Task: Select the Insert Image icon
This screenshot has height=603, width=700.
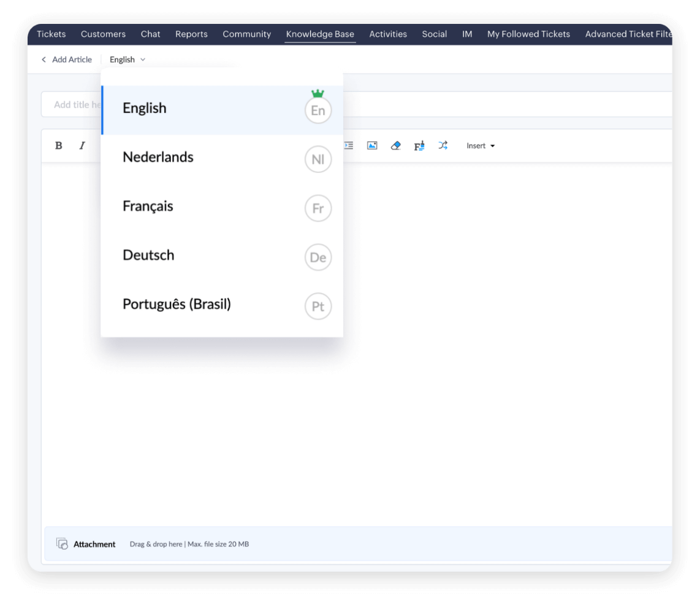Action: [x=372, y=145]
